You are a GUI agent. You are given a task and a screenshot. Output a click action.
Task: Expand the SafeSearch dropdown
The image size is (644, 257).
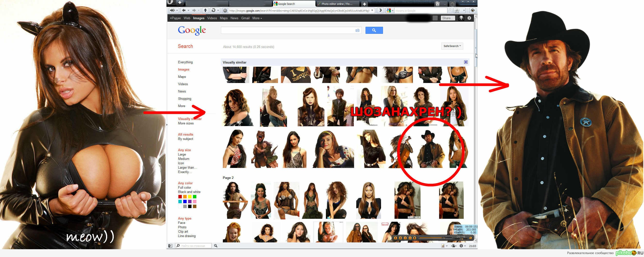(452, 46)
